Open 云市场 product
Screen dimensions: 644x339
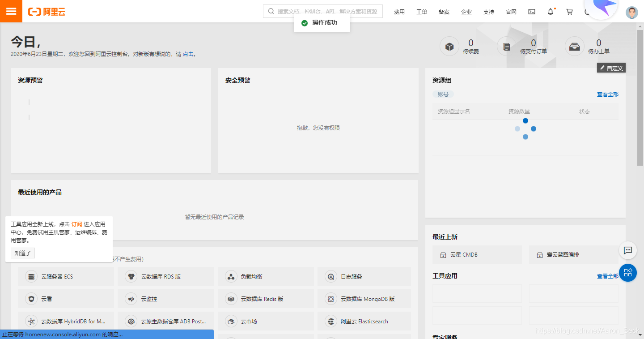266,321
